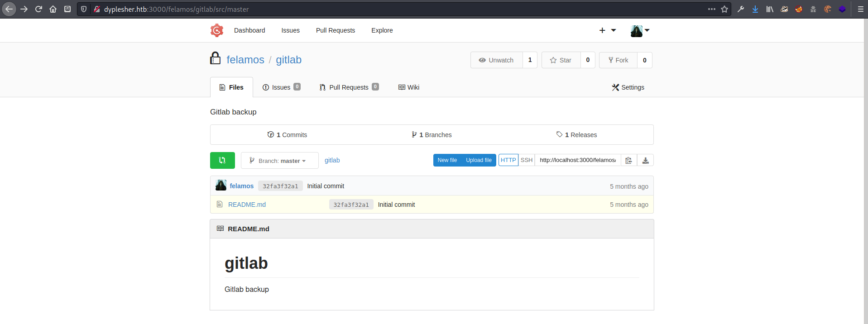This screenshot has width=868, height=324.
Task: Copy the repository clone URL
Action: coord(628,160)
